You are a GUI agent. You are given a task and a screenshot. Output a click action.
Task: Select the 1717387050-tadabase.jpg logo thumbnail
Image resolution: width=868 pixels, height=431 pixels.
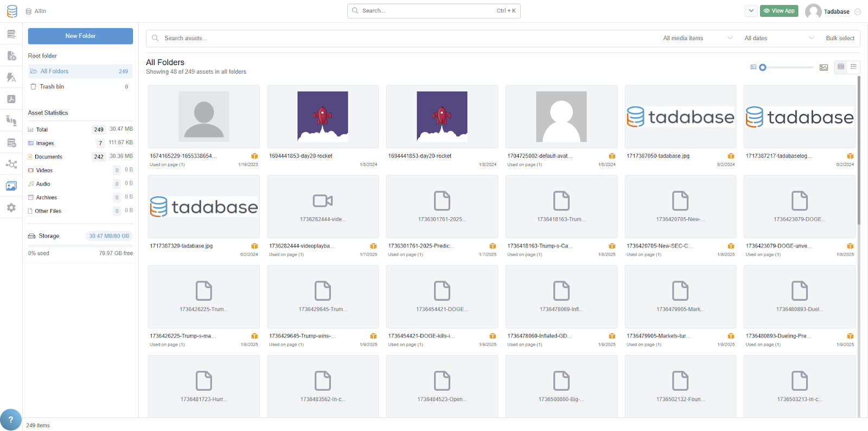tap(680, 117)
